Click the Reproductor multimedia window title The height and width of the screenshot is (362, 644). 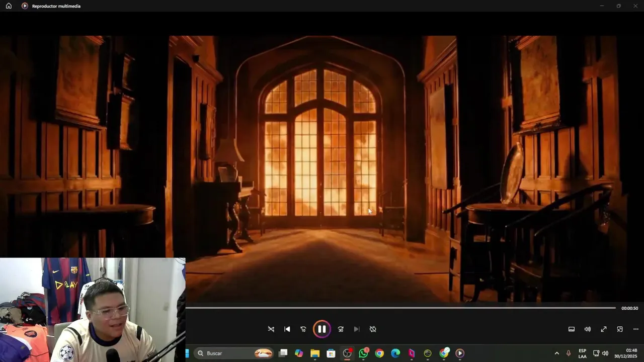[56, 6]
